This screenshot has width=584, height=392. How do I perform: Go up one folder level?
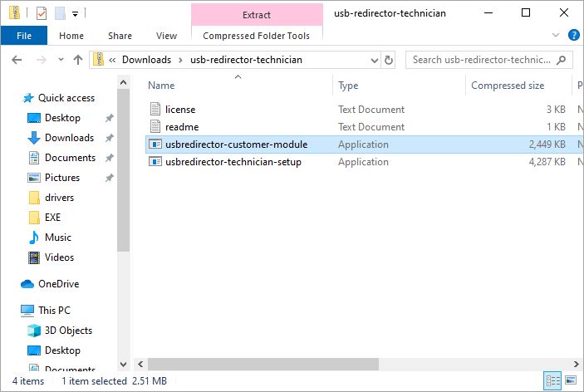(78, 60)
